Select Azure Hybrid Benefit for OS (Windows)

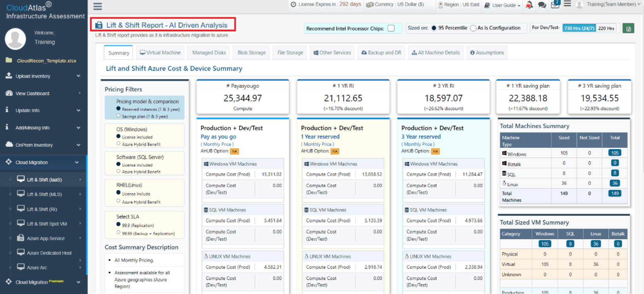118,144
